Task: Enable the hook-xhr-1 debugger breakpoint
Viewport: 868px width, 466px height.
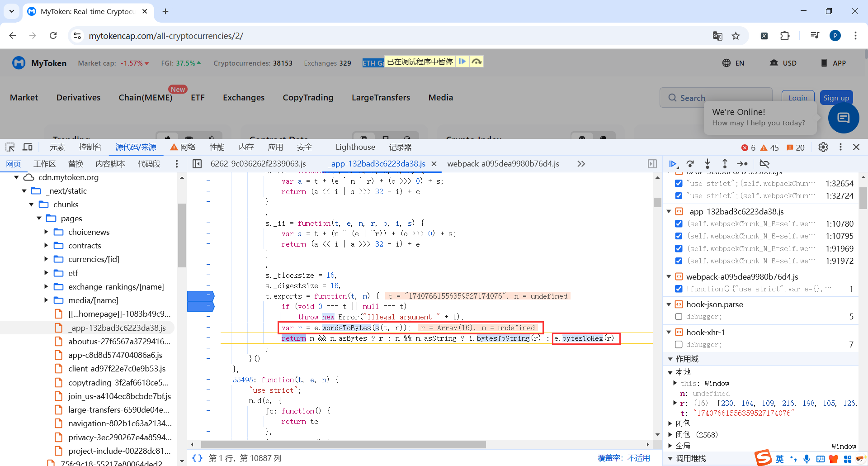Action: click(x=679, y=345)
